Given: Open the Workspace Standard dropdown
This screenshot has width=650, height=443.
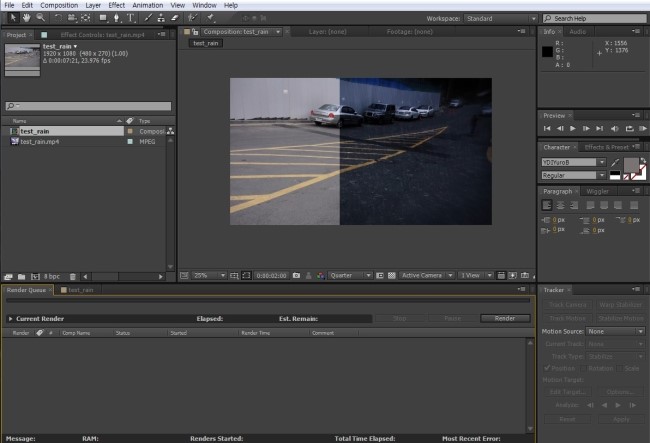Looking at the screenshot, I should (501, 19).
